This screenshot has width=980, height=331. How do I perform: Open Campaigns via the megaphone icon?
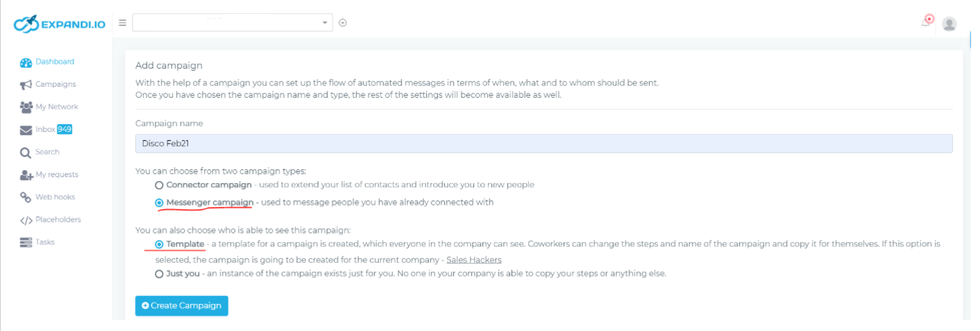[x=26, y=85]
